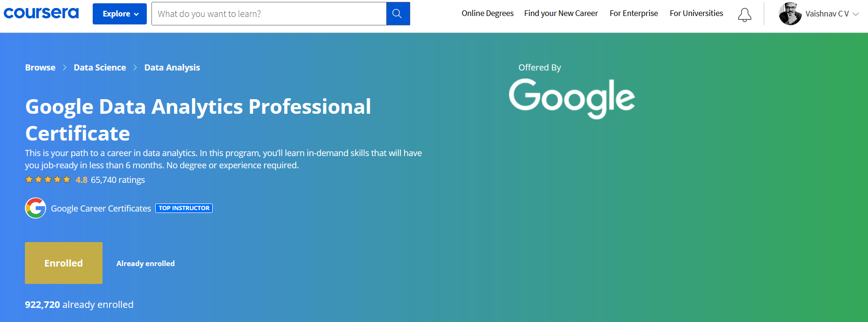Click the 65,740 ratings text
This screenshot has width=868, height=322.
click(x=118, y=180)
